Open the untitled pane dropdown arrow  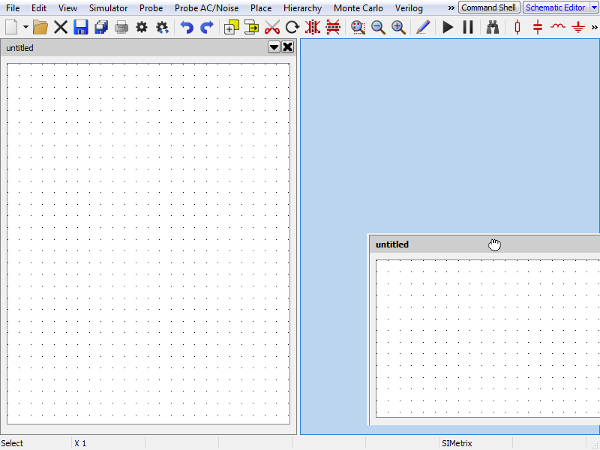pyautogui.click(x=274, y=47)
